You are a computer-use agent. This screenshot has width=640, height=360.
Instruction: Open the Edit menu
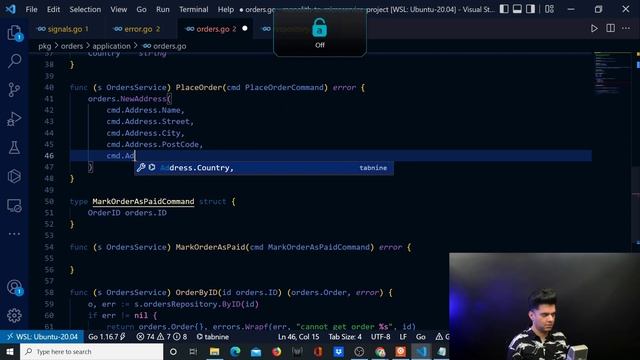pos(53,9)
